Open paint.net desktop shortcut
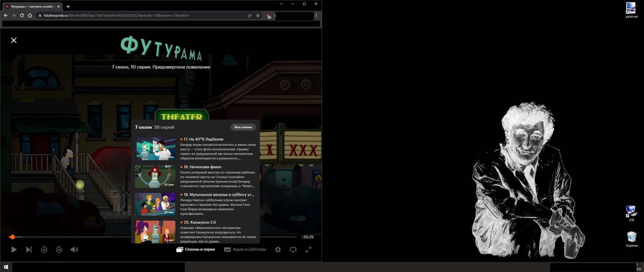The height and width of the screenshot is (272, 644). point(631,10)
